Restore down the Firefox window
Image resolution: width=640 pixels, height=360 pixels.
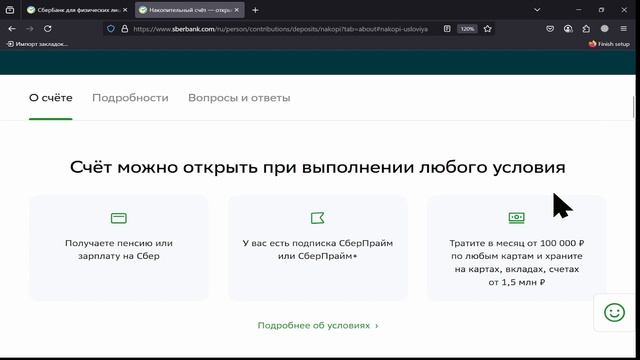click(x=601, y=10)
